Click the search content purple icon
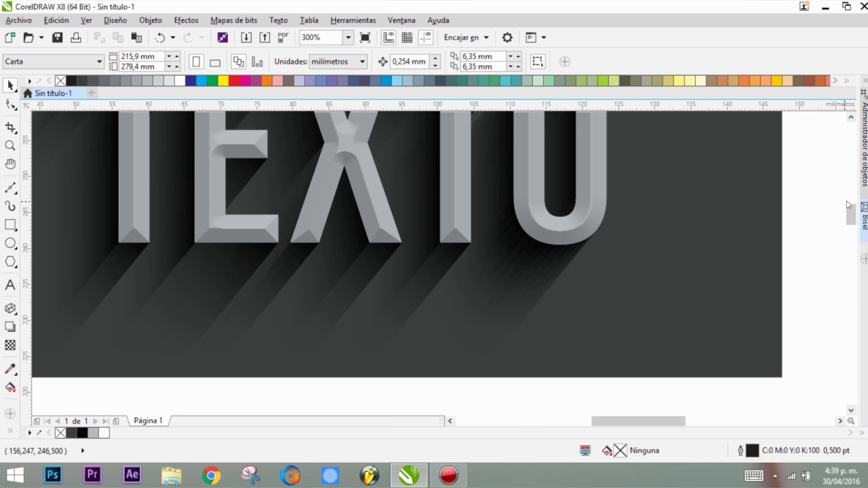The height and width of the screenshot is (488, 868). click(222, 38)
